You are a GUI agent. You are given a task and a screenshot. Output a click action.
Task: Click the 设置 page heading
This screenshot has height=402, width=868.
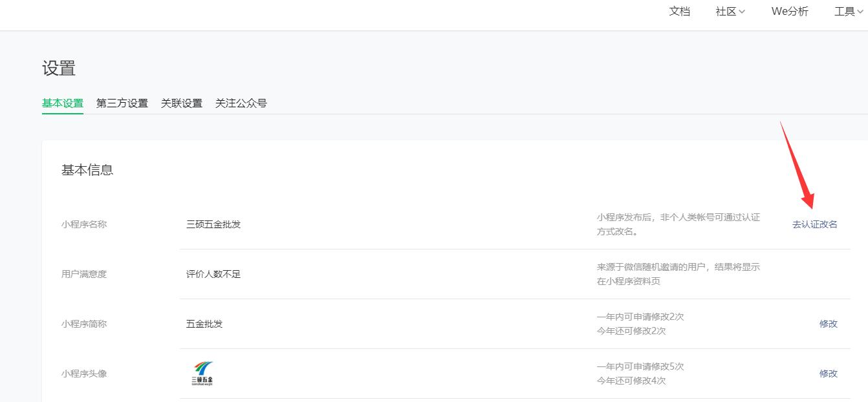pos(59,69)
